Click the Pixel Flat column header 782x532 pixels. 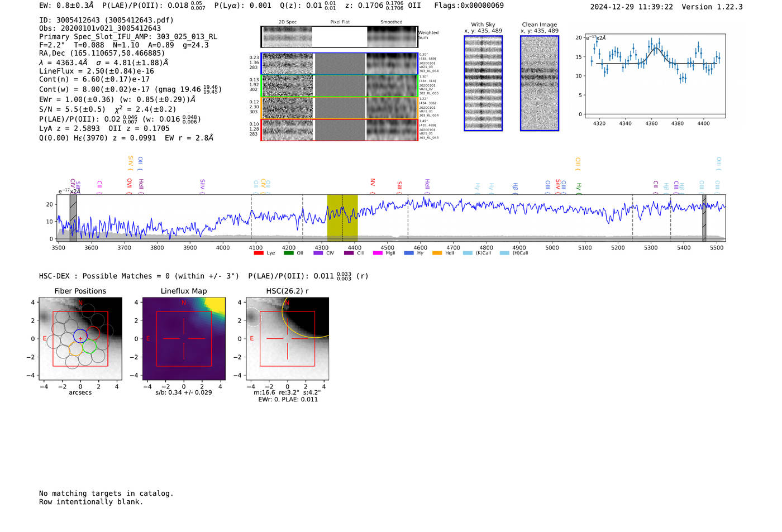click(340, 22)
